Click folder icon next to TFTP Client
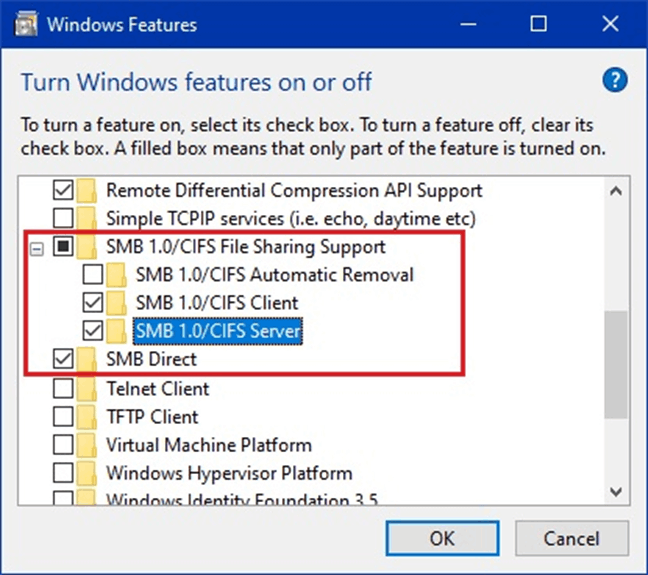 click(x=87, y=417)
